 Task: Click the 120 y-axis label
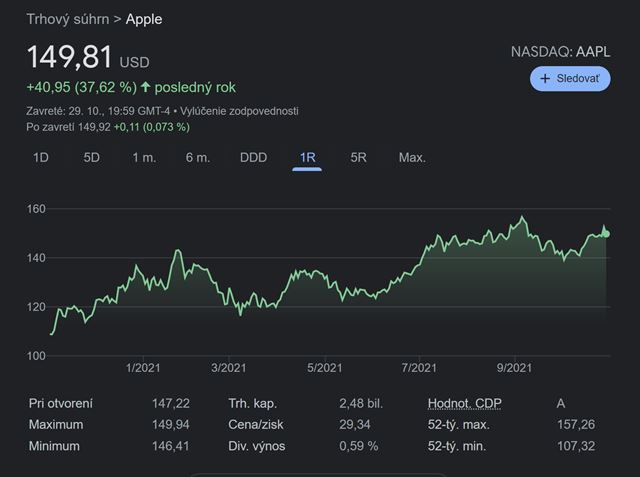click(36, 307)
